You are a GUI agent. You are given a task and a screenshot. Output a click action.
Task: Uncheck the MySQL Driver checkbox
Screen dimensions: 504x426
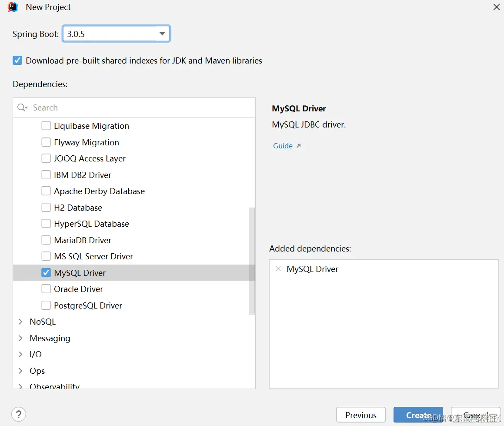click(46, 272)
